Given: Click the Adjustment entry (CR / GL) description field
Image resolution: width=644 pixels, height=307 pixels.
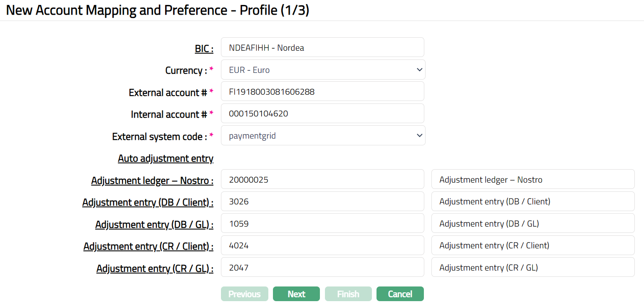Looking at the screenshot, I should (x=532, y=268).
